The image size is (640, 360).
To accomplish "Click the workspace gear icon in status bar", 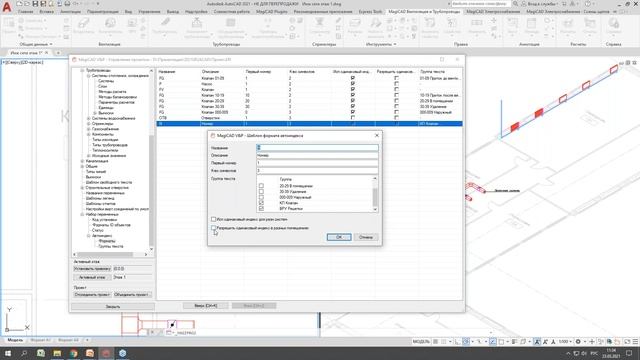I will pyautogui.click(x=578, y=342).
